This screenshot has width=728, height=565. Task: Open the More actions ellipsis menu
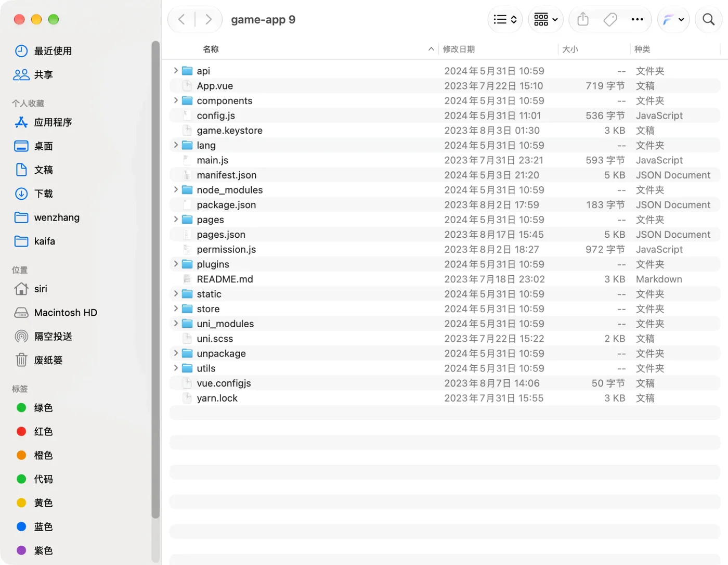tap(637, 20)
